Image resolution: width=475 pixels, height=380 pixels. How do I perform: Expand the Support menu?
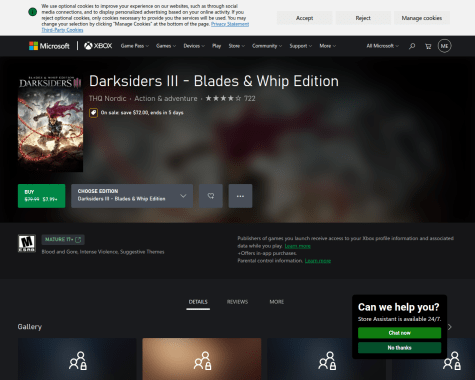(x=301, y=46)
